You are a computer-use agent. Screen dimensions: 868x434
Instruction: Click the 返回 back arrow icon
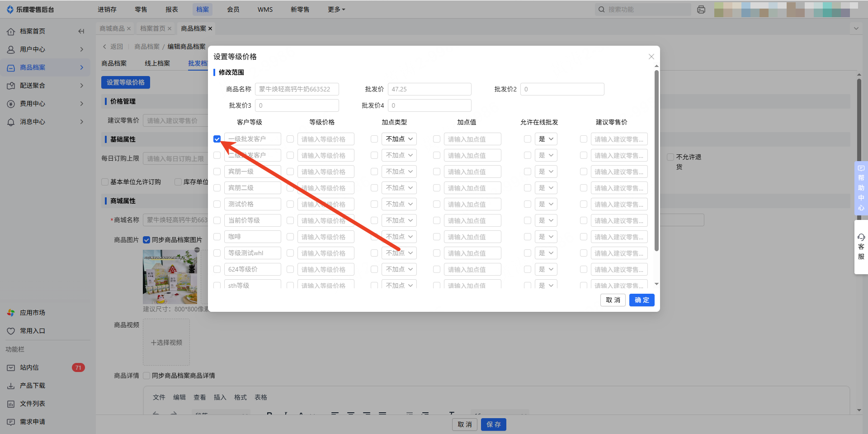coord(104,47)
